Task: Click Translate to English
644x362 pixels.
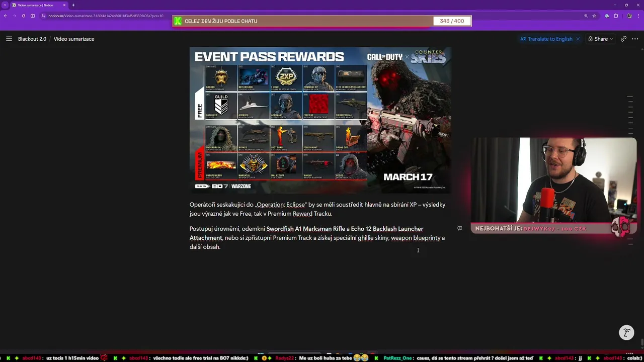Action: [x=546, y=39]
